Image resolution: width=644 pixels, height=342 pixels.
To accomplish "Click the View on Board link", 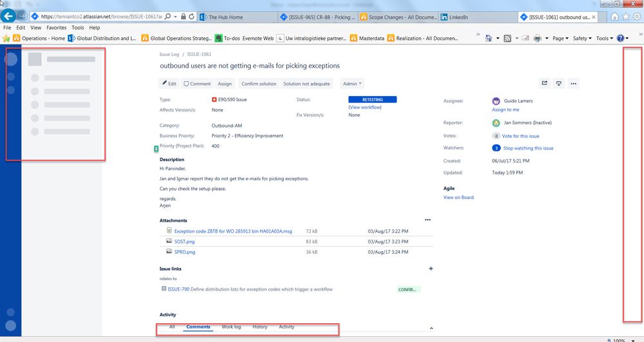I will pyautogui.click(x=458, y=198).
